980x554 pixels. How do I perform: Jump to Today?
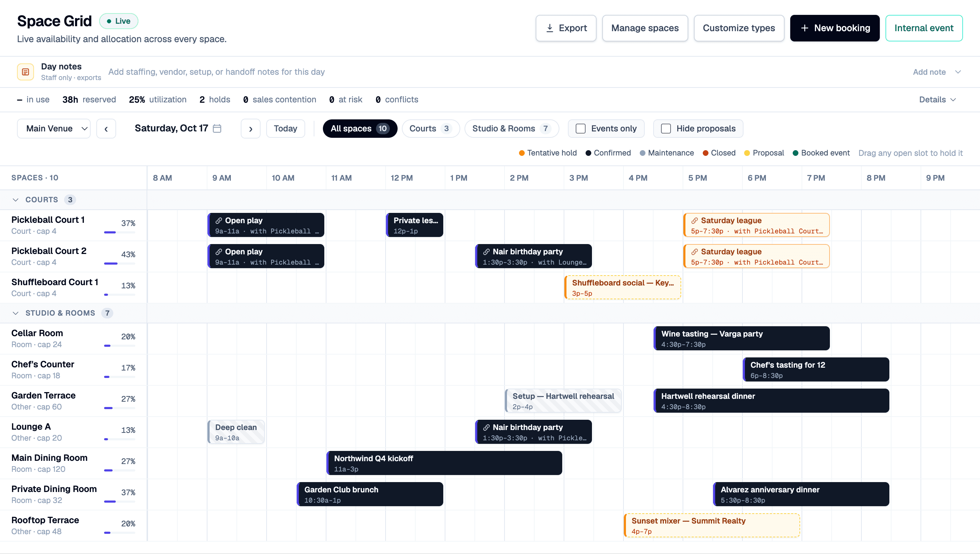pos(285,129)
